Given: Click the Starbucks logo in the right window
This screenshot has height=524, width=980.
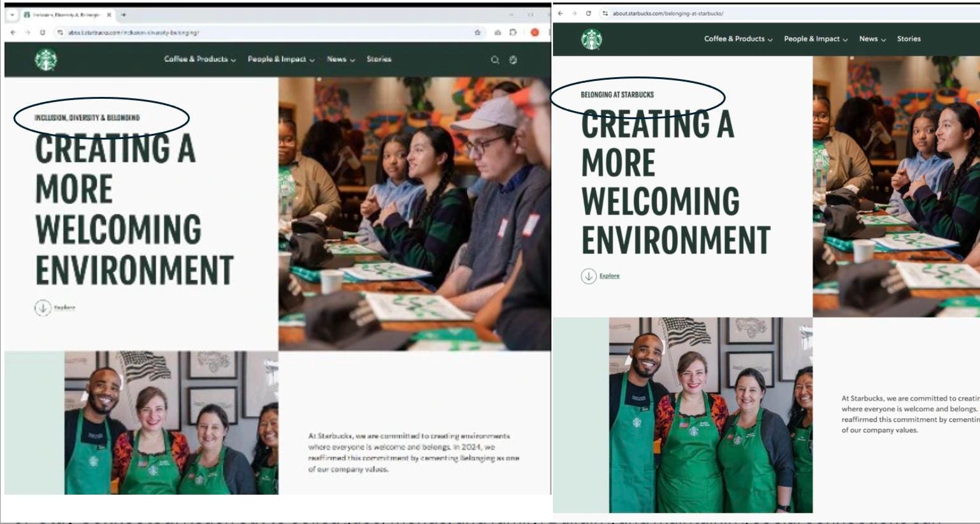Looking at the screenshot, I should (x=591, y=40).
